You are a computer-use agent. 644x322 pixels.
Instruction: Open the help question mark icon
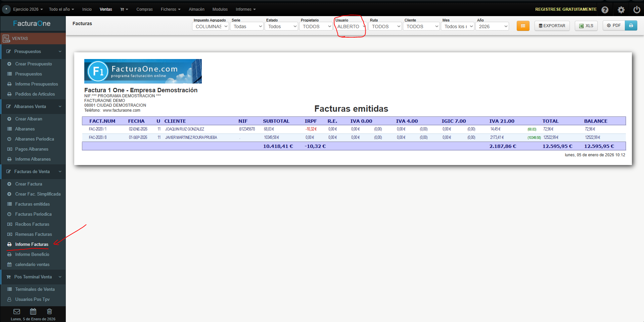click(605, 10)
